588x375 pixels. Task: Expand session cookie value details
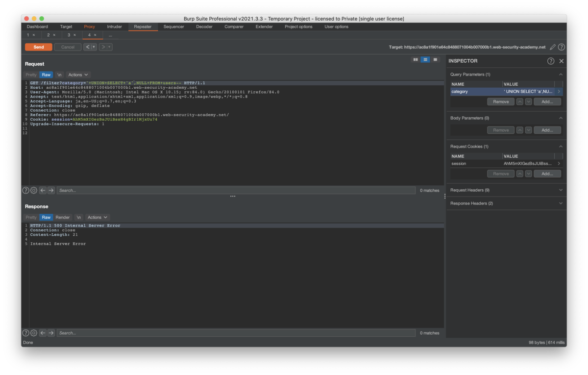click(559, 164)
